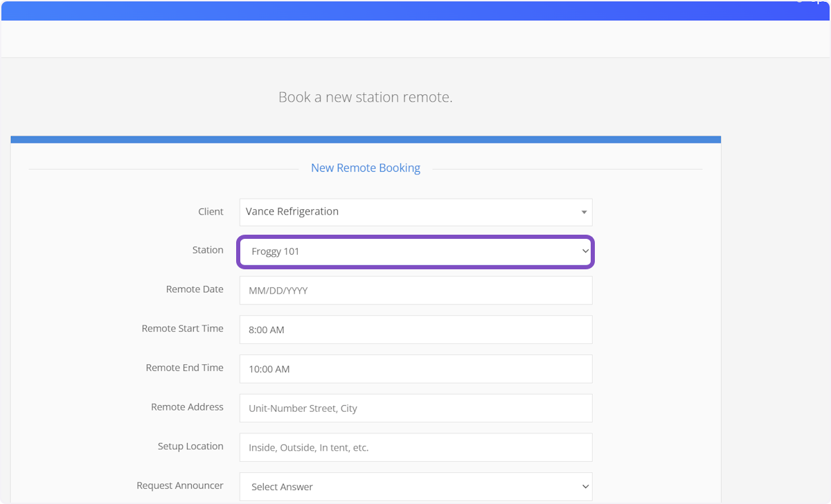Click the Remote End Time label
Viewport: 831px width, 504px height.
pyautogui.click(x=184, y=368)
